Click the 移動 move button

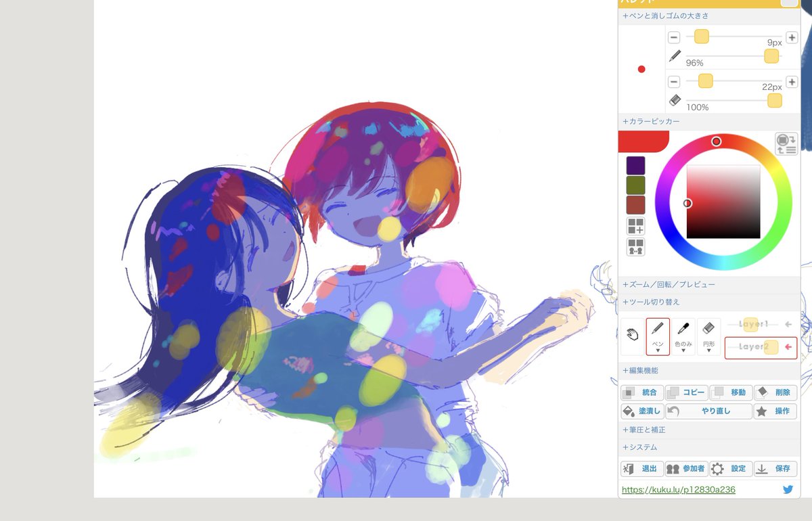coord(731,392)
